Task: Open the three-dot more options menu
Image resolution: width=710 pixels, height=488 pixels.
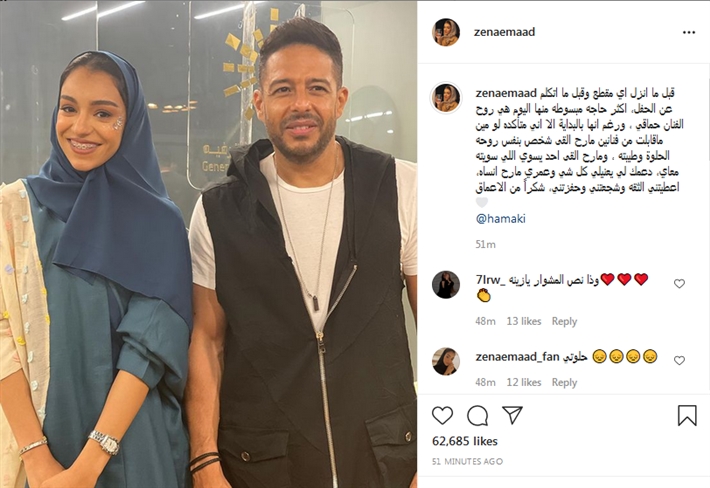Action: (x=689, y=32)
